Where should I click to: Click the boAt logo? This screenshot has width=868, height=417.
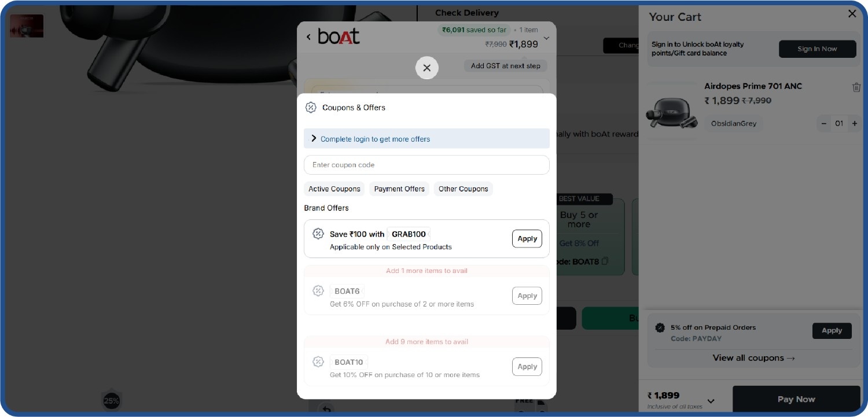click(339, 36)
